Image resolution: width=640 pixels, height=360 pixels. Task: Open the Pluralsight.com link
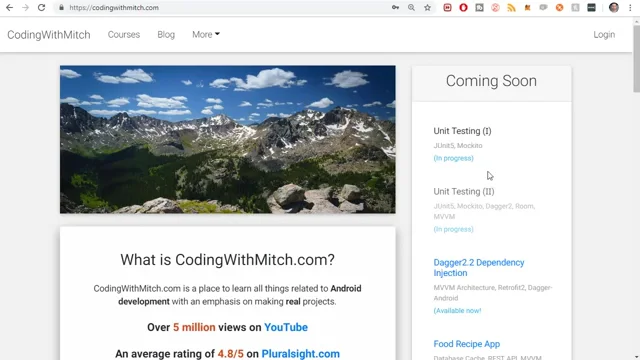pos(300,353)
